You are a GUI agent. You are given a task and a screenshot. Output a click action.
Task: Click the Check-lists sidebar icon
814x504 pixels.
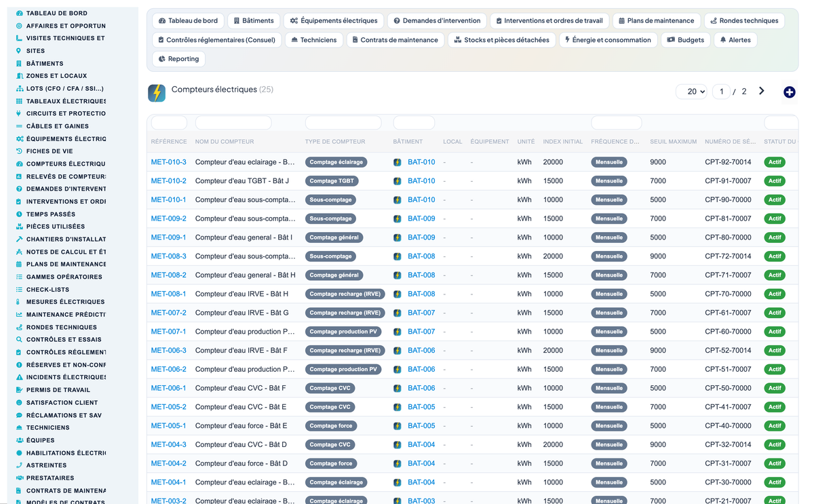(x=19, y=289)
